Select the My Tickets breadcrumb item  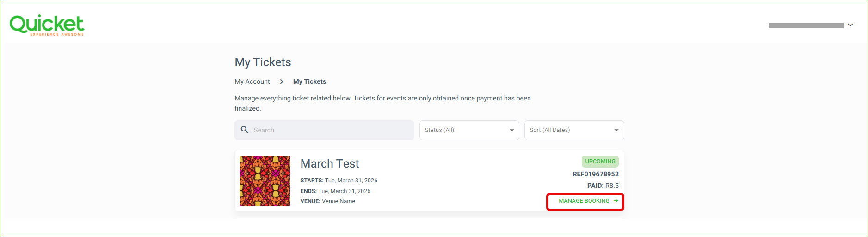click(309, 81)
